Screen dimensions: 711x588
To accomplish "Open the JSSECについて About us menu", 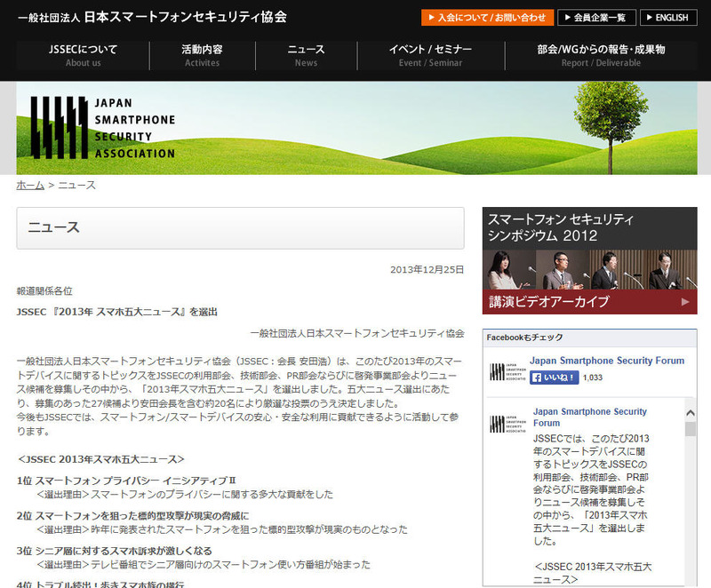I will pyautogui.click(x=84, y=55).
